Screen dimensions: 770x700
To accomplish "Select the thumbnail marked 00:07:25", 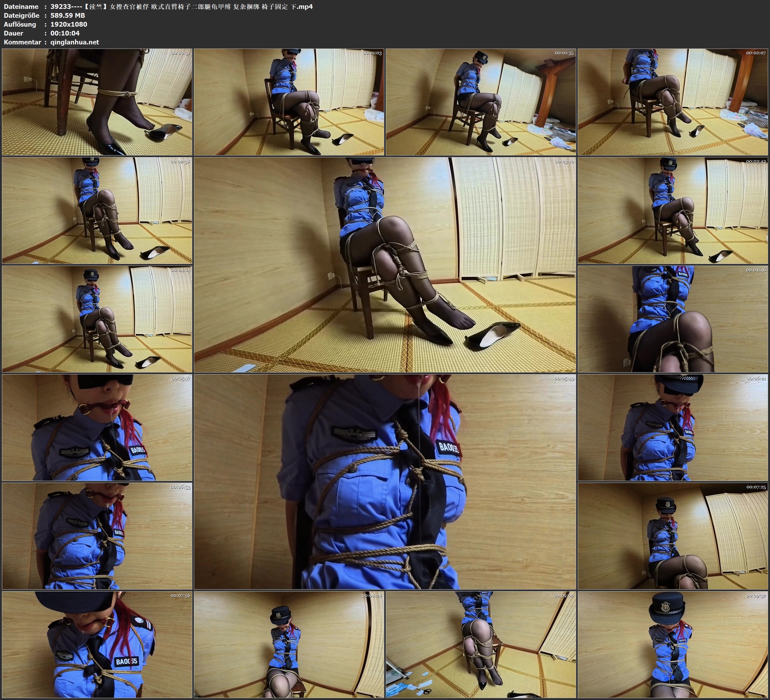I will pyautogui.click(x=673, y=536).
